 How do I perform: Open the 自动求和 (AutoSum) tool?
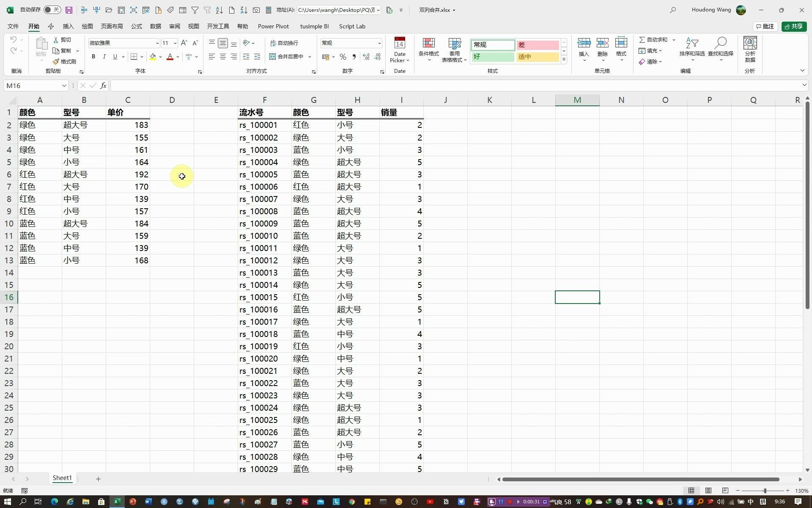[x=653, y=39]
